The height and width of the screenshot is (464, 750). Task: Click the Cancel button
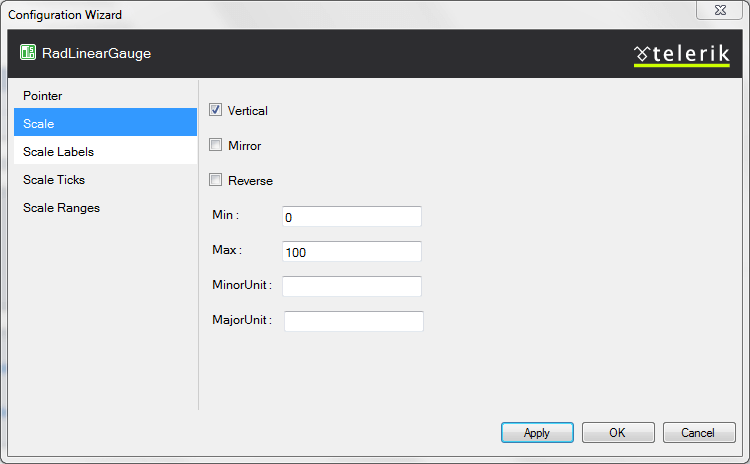[x=699, y=432]
